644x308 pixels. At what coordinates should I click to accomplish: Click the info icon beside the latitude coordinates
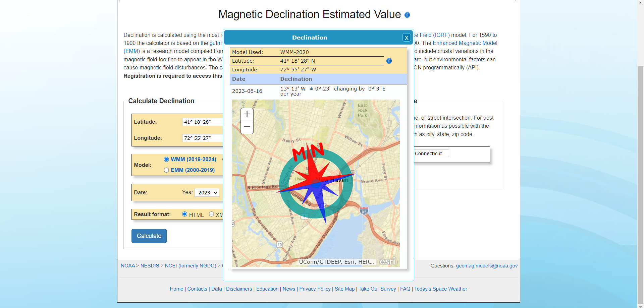coord(389,61)
